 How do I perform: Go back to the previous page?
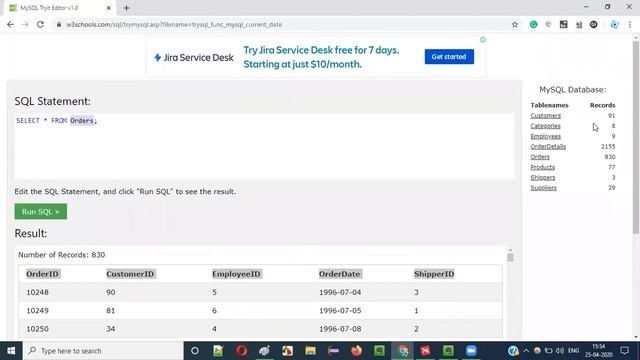pos(10,24)
